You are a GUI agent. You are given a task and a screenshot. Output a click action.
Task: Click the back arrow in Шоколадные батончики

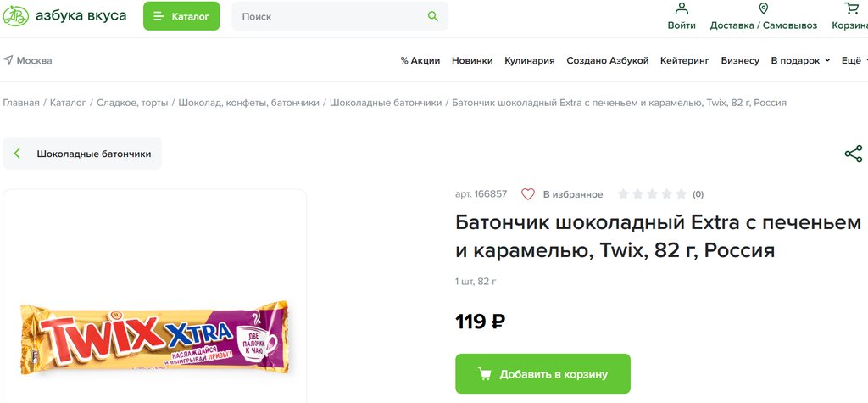pos(17,154)
